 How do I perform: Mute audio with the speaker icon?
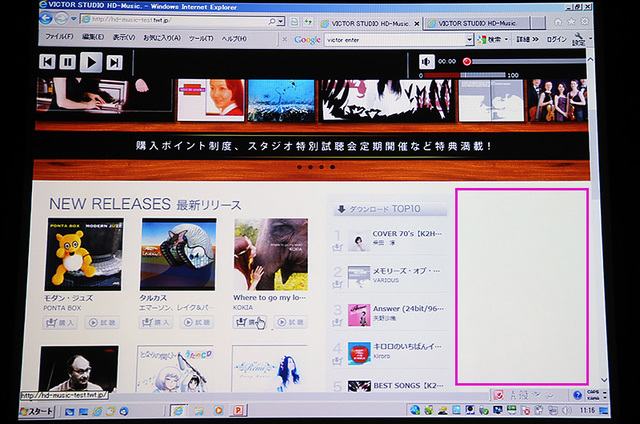coord(426,62)
